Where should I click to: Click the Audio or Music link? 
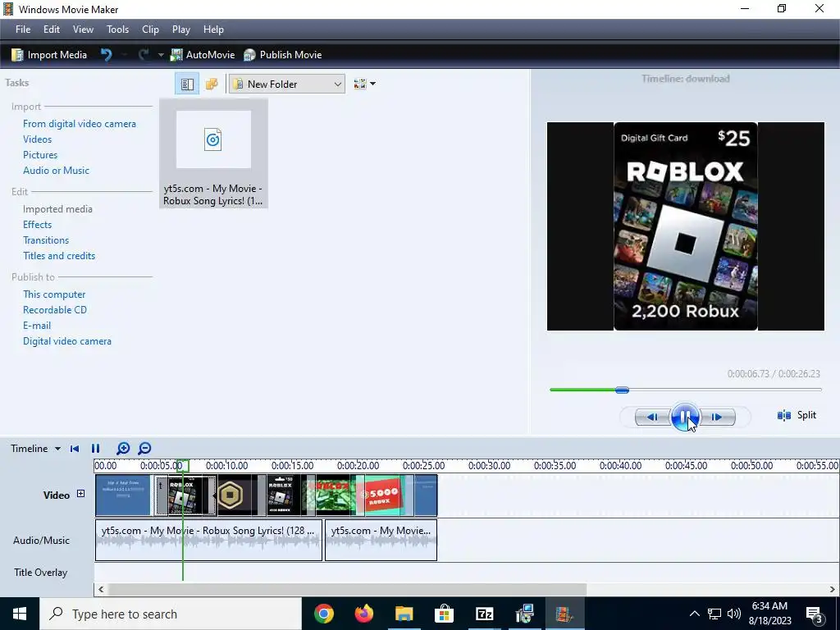57,171
